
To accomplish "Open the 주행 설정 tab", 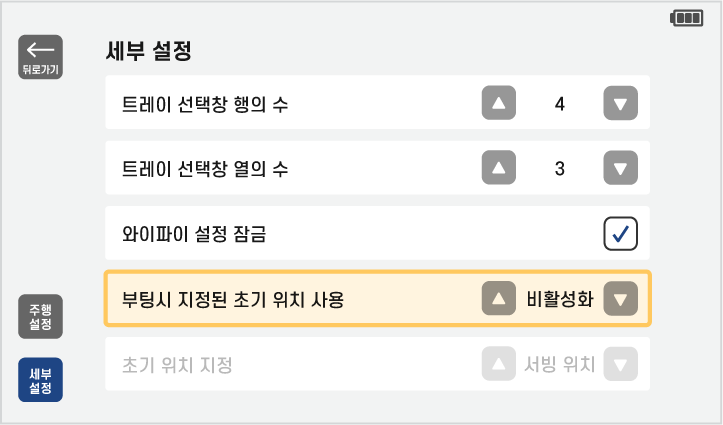I will click(x=40, y=316).
